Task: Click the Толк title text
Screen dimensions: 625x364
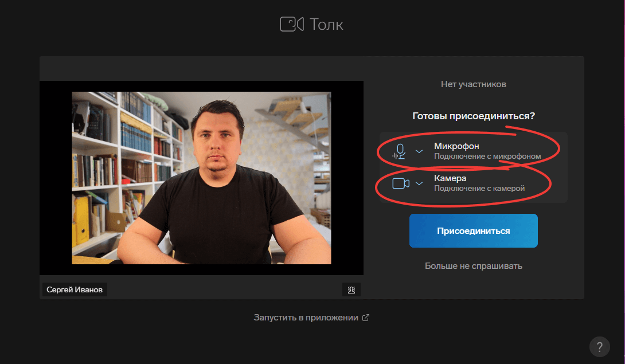Action: (326, 25)
